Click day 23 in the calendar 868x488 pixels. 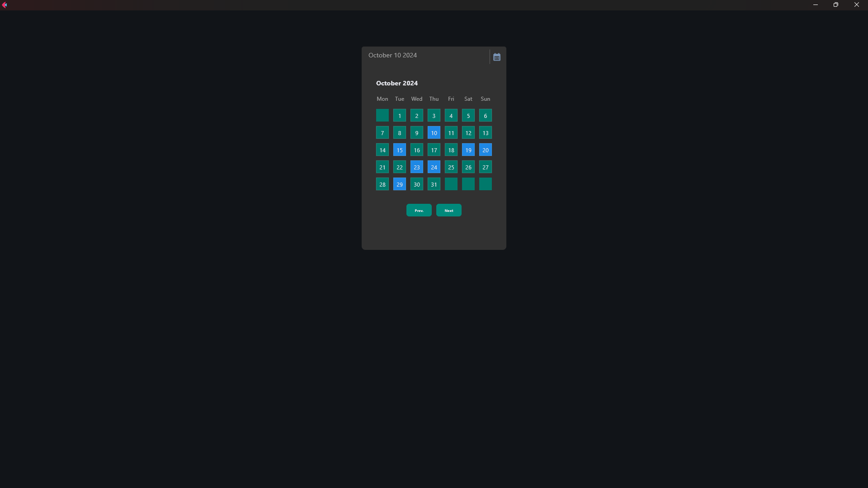[416, 167]
